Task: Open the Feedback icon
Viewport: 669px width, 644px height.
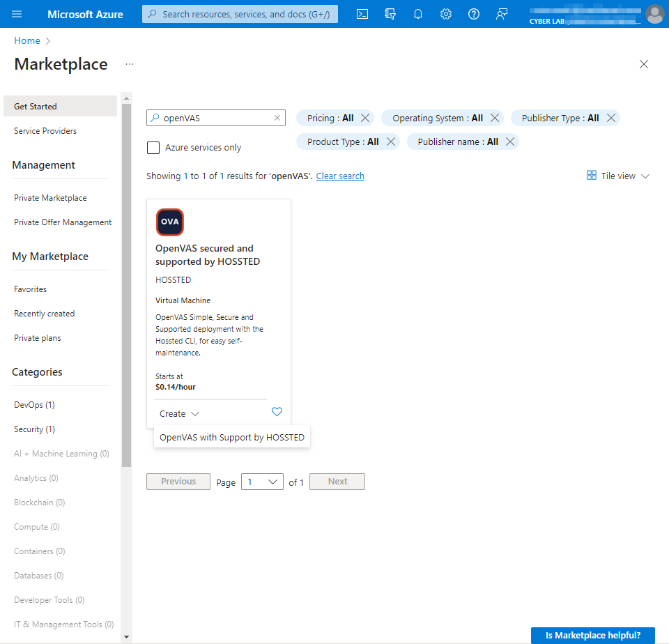Action: coord(502,14)
